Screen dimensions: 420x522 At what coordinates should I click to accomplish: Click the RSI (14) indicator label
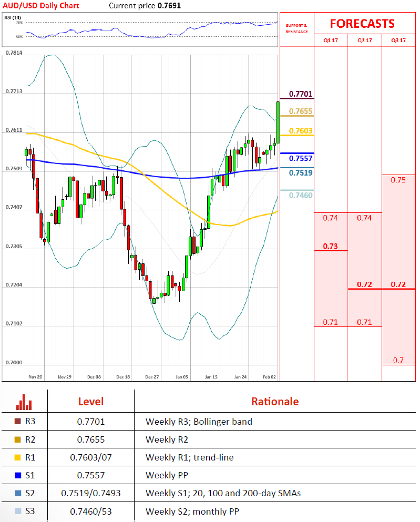(x=12, y=17)
